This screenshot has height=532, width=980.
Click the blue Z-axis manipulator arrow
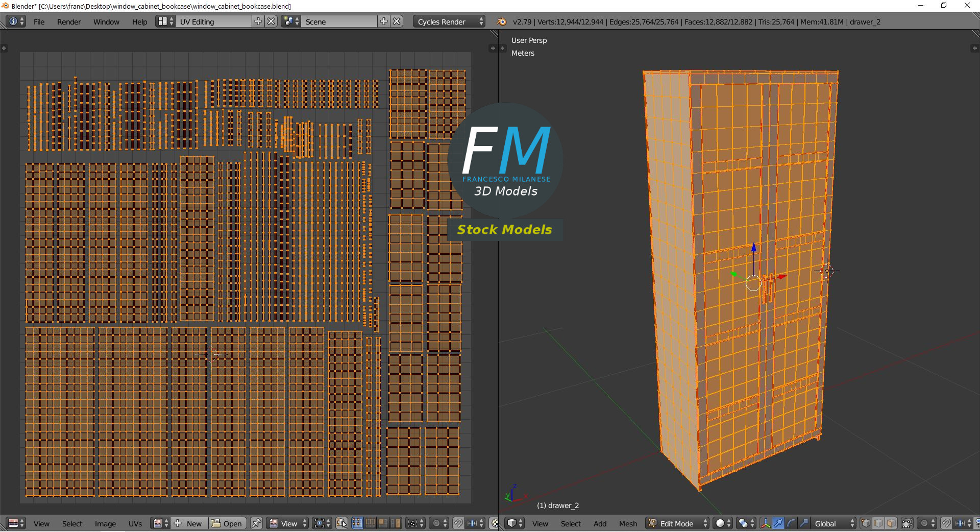tap(754, 248)
